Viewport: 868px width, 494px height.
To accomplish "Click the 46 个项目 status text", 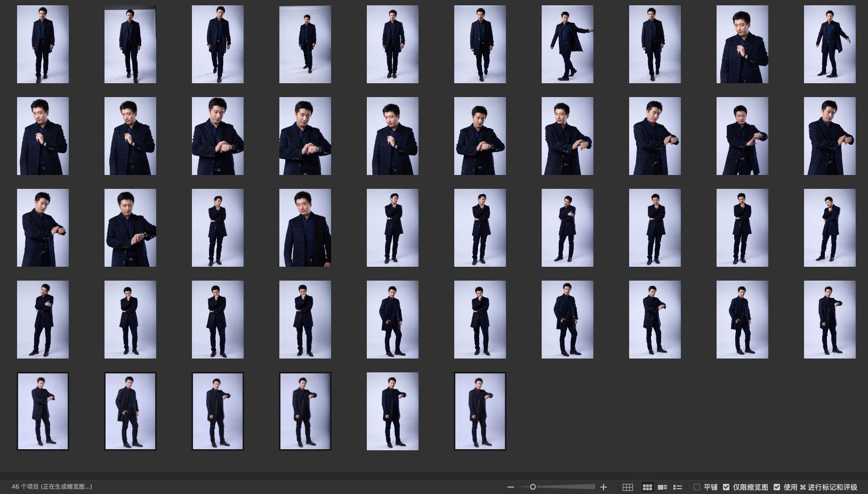I will click(52, 487).
